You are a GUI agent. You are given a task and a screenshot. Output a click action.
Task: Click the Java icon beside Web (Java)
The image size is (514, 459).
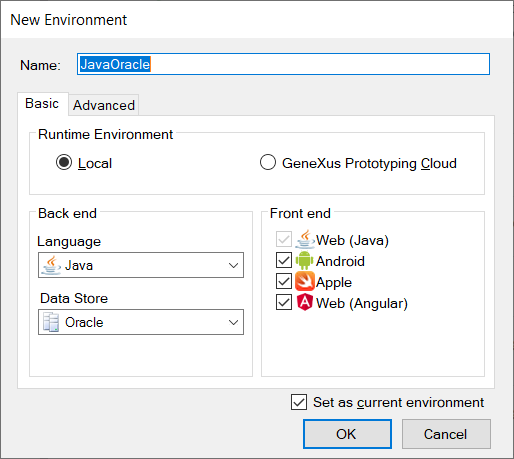pyautogui.click(x=305, y=239)
